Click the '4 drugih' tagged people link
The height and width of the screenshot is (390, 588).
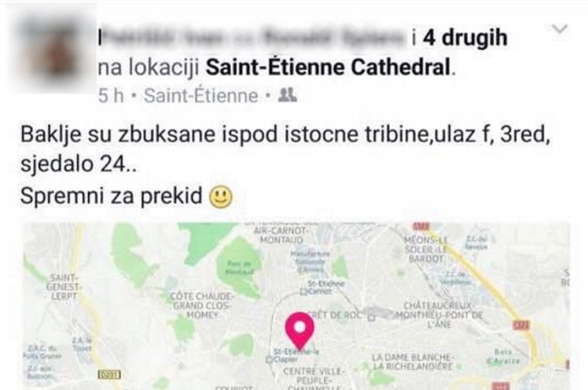pos(465,38)
